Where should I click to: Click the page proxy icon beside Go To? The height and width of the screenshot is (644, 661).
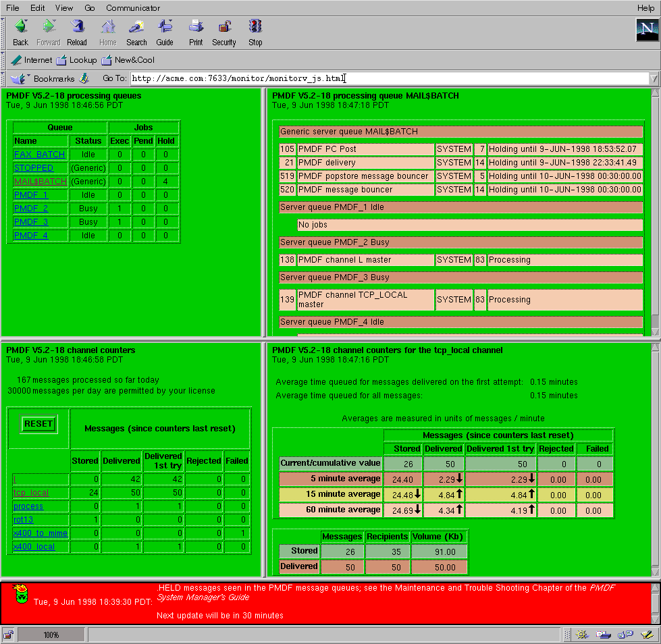tap(84, 78)
